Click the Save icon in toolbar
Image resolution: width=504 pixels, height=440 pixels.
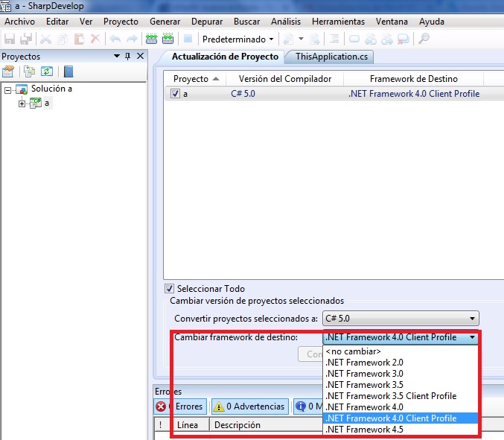[10, 39]
